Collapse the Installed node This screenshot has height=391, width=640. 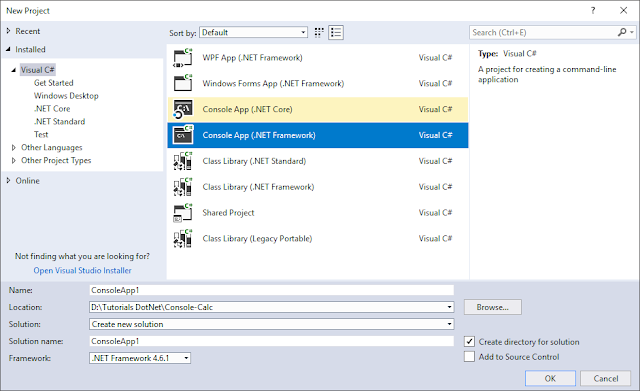pyautogui.click(x=8, y=49)
